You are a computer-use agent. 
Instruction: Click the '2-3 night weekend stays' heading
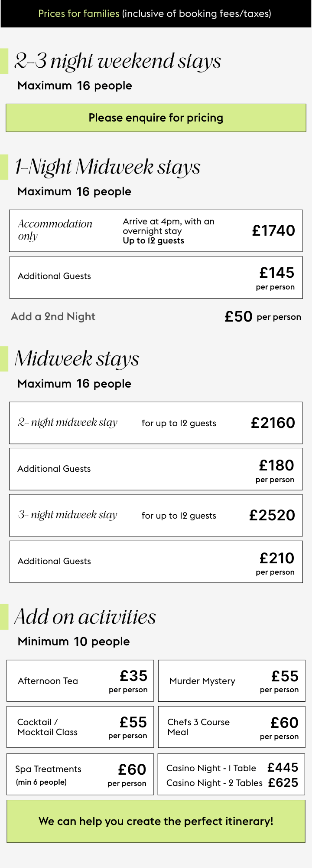tap(118, 61)
